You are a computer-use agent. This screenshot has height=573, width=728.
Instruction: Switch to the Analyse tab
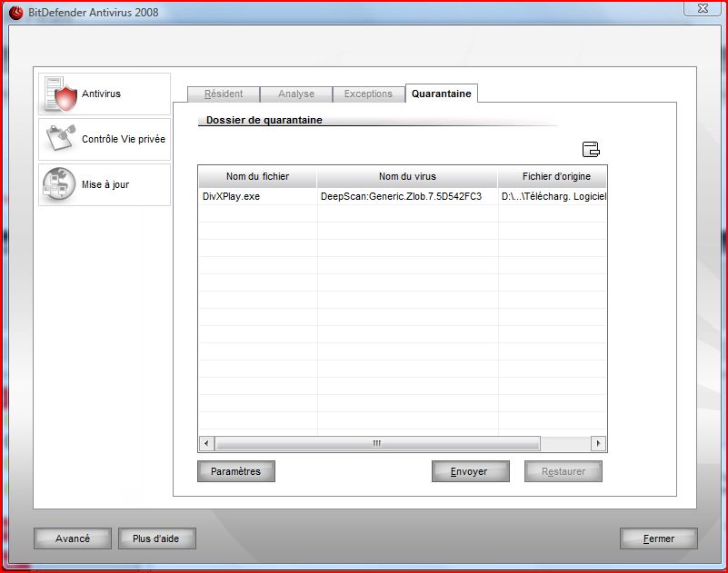click(x=296, y=94)
